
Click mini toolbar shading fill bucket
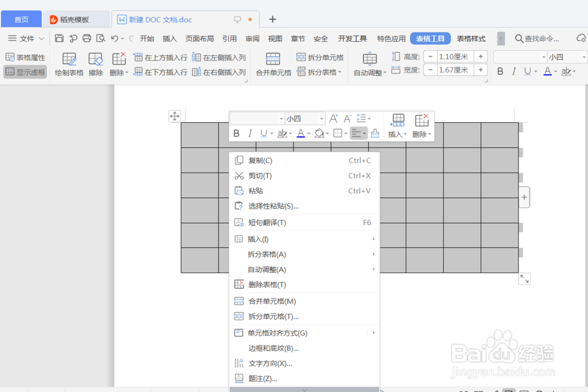tap(319, 133)
